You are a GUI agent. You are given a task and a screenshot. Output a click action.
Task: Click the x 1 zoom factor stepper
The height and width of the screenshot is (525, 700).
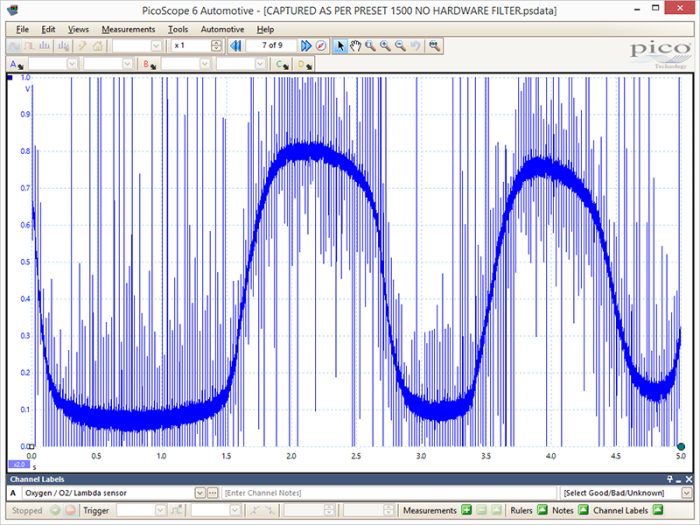[x=217, y=46]
